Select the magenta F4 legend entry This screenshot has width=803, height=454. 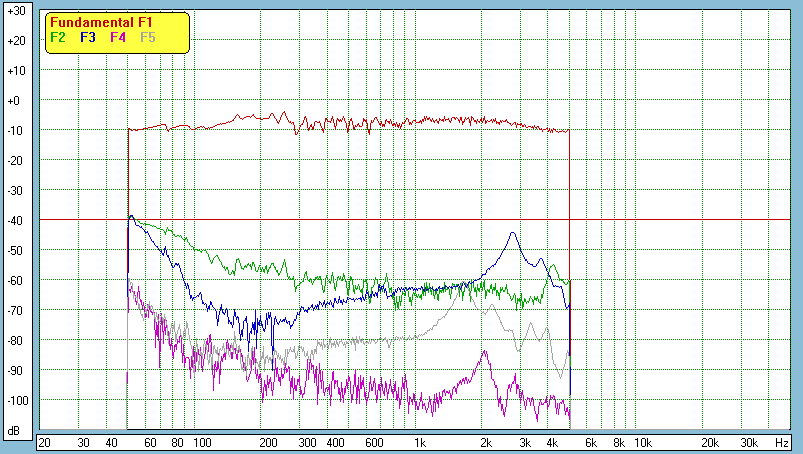click(x=118, y=37)
